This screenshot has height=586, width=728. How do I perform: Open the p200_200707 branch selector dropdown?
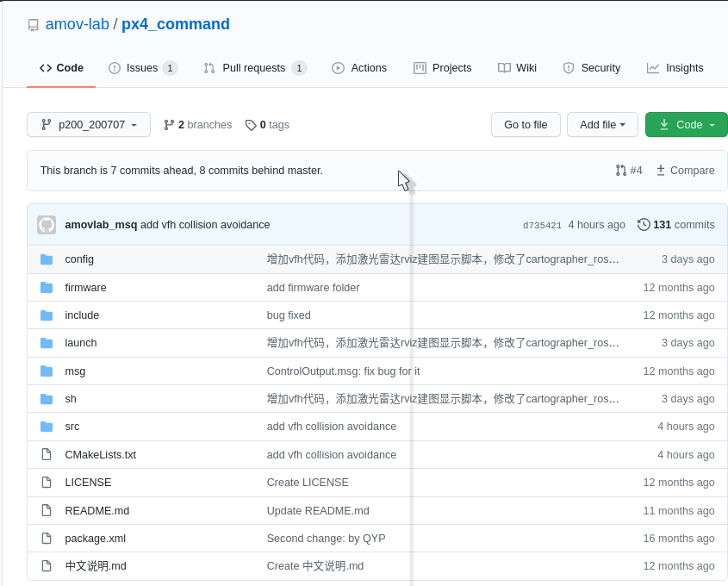(89, 124)
